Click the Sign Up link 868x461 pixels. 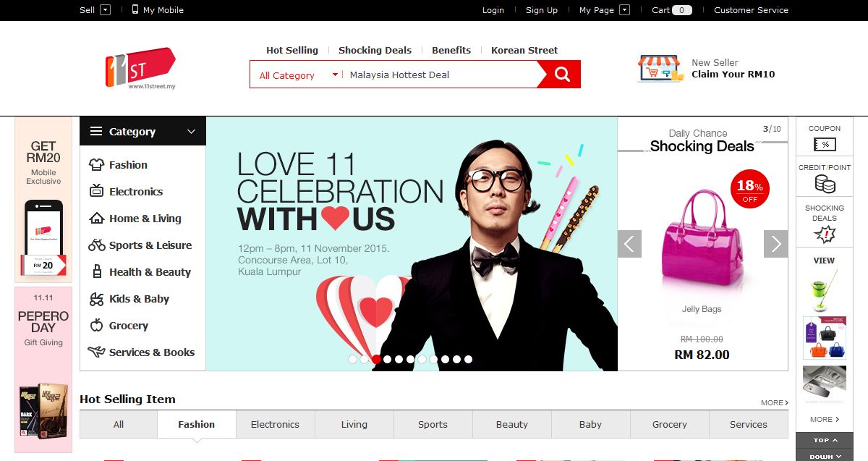coord(542,10)
